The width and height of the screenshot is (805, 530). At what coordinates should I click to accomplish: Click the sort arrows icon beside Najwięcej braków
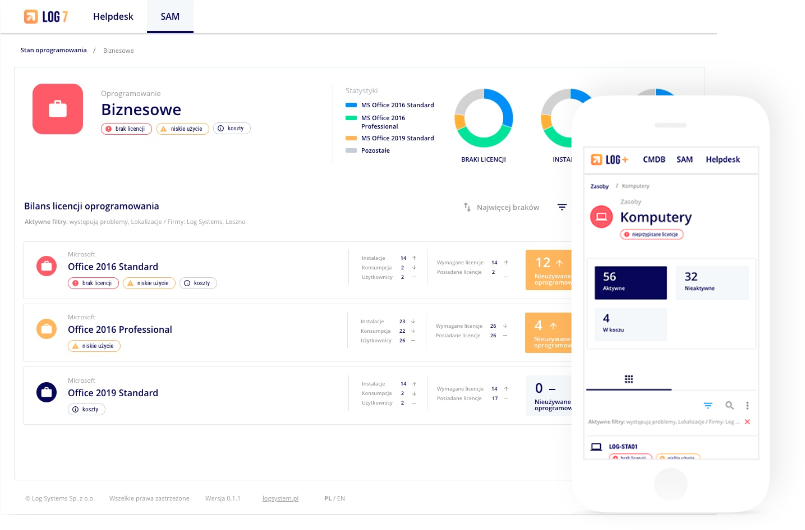click(x=467, y=207)
